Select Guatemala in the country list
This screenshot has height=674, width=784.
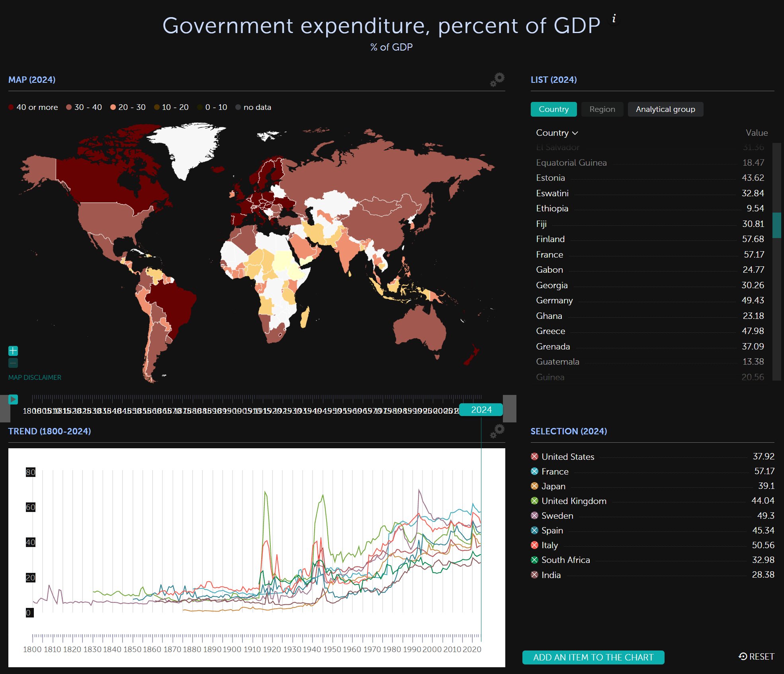(650, 362)
